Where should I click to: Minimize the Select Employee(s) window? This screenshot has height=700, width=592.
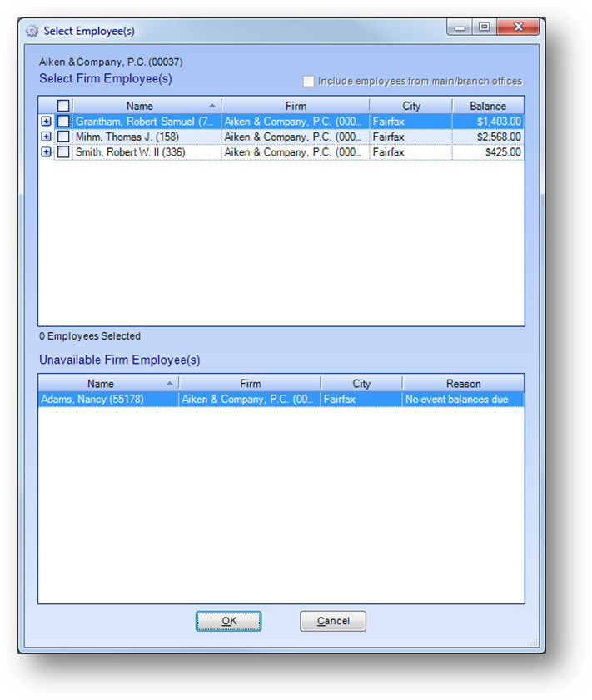pyautogui.click(x=460, y=27)
